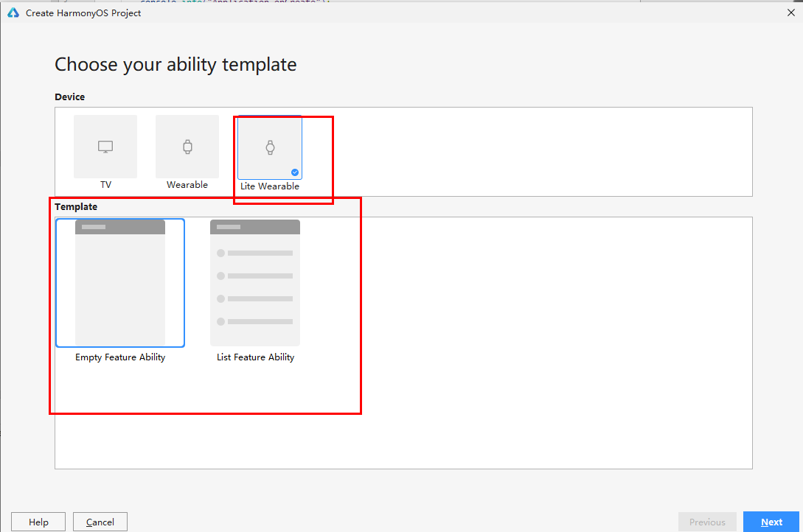Image resolution: width=803 pixels, height=532 pixels.
Task: Click the Previous button
Action: 707,522
